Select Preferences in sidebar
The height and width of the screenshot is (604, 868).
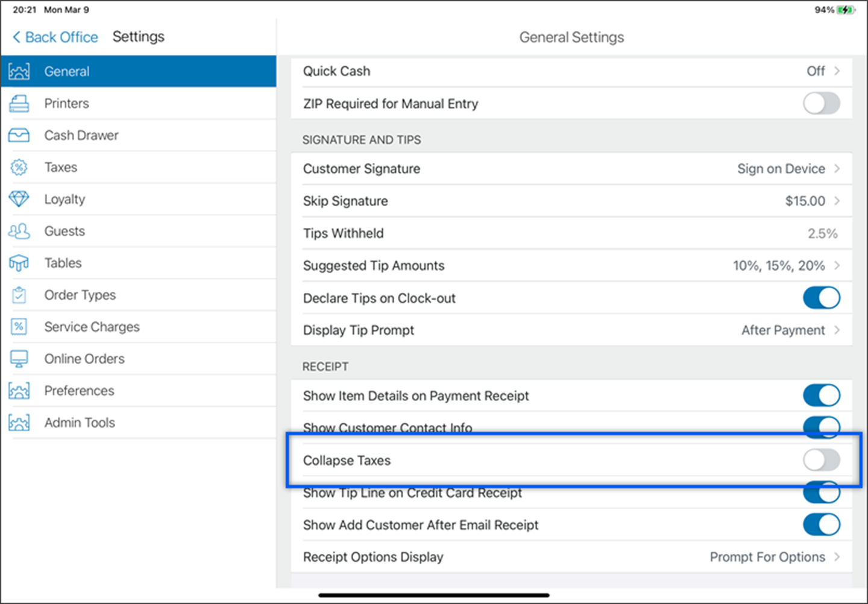point(139,391)
